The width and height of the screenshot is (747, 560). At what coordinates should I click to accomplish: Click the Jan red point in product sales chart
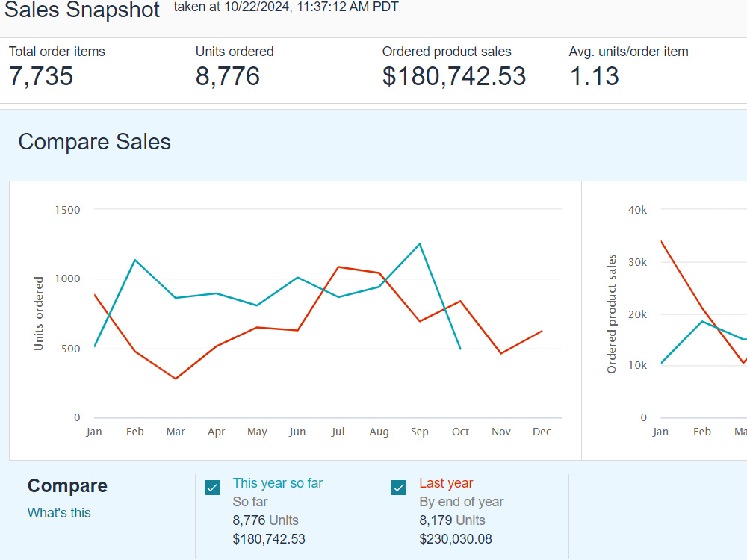pyautogui.click(x=662, y=242)
